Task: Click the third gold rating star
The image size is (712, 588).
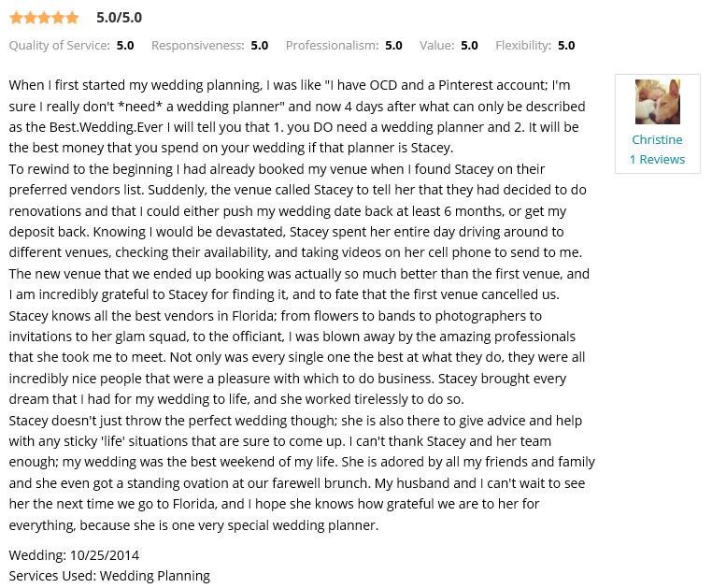Action: pyautogui.click(x=44, y=18)
